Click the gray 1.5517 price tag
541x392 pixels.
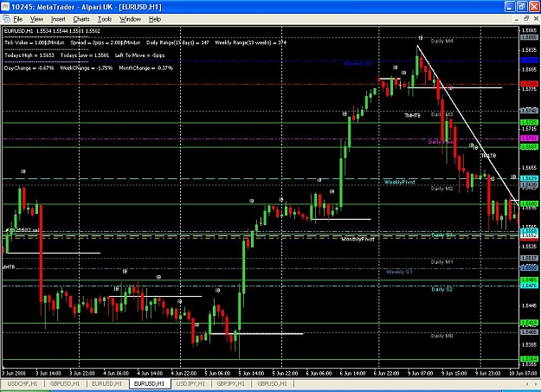[529, 258]
